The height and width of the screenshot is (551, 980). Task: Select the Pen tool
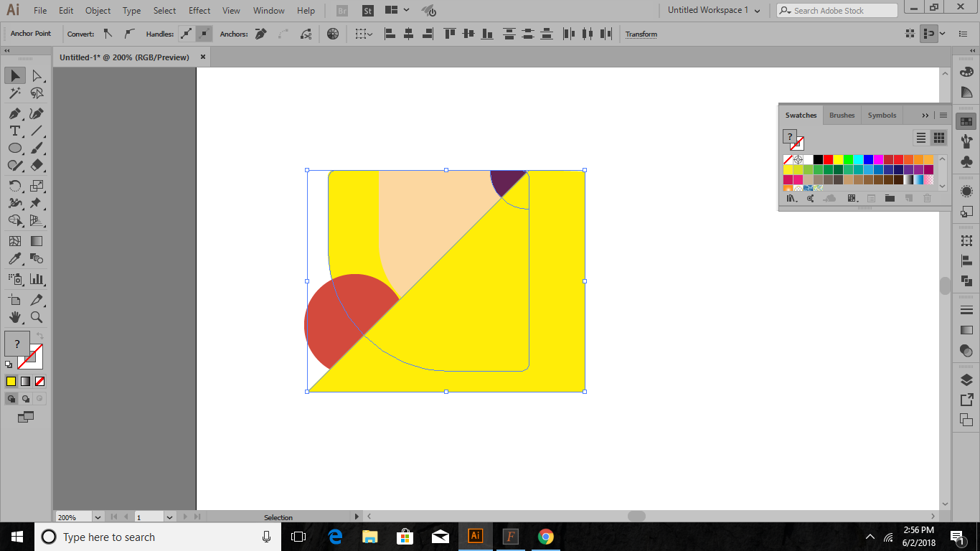tap(14, 113)
